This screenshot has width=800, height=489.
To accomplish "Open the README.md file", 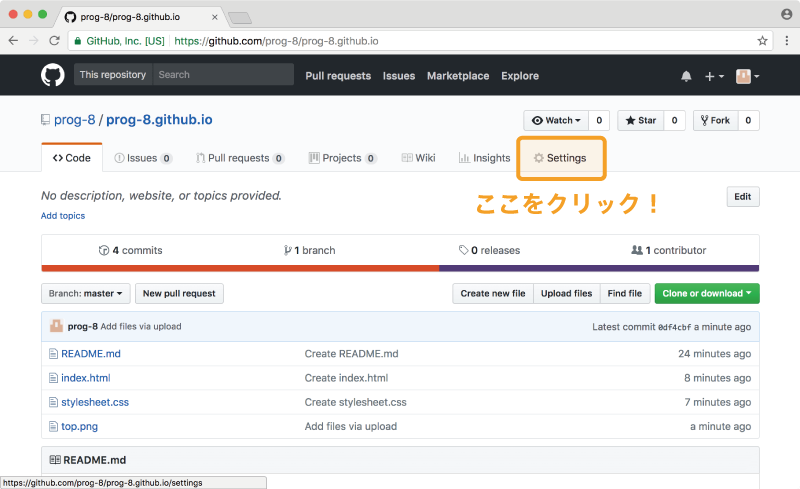I will [x=91, y=354].
